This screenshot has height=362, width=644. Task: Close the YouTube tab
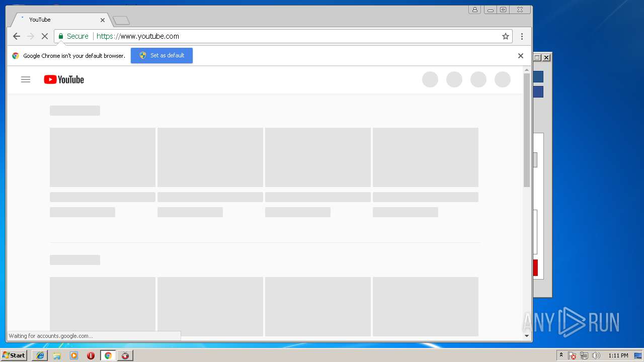[x=103, y=20]
